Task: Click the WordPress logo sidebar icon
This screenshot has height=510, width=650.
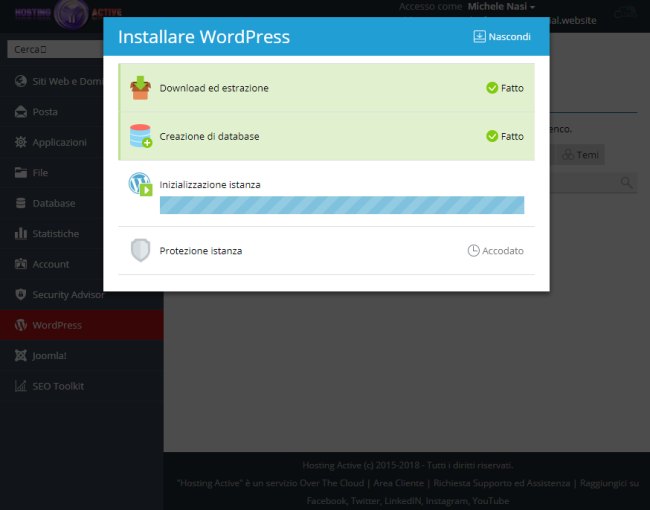Action: point(21,325)
